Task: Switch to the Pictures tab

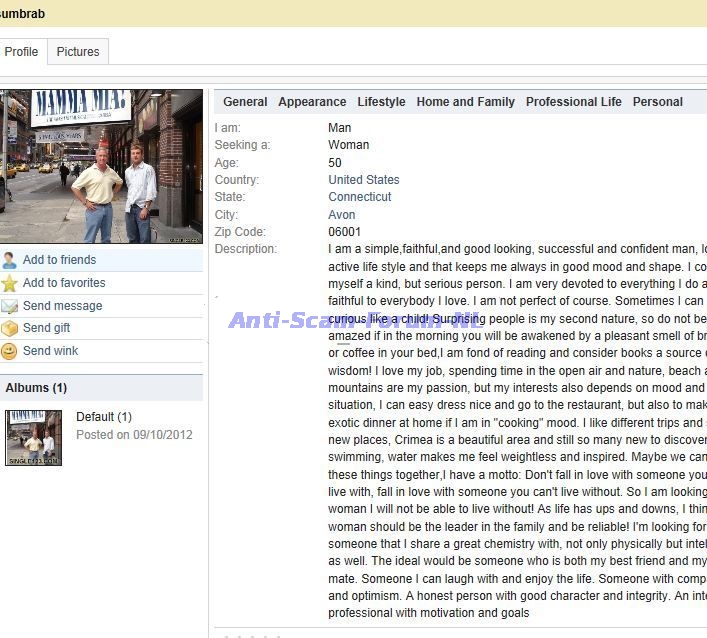Action: 78,52
